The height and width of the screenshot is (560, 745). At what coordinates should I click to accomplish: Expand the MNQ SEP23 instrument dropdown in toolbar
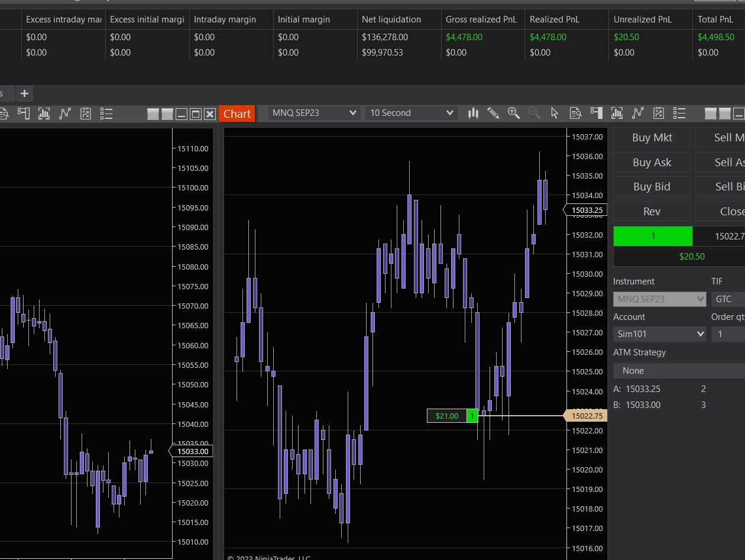(314, 113)
